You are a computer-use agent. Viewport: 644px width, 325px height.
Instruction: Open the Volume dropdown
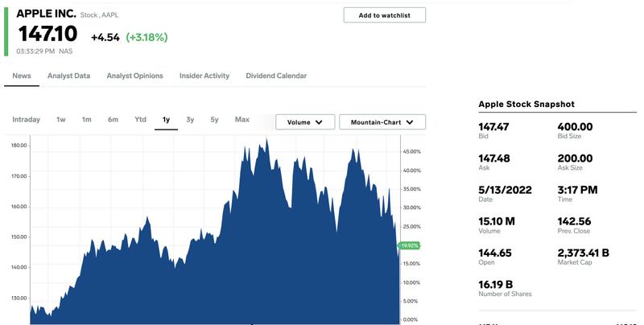305,122
